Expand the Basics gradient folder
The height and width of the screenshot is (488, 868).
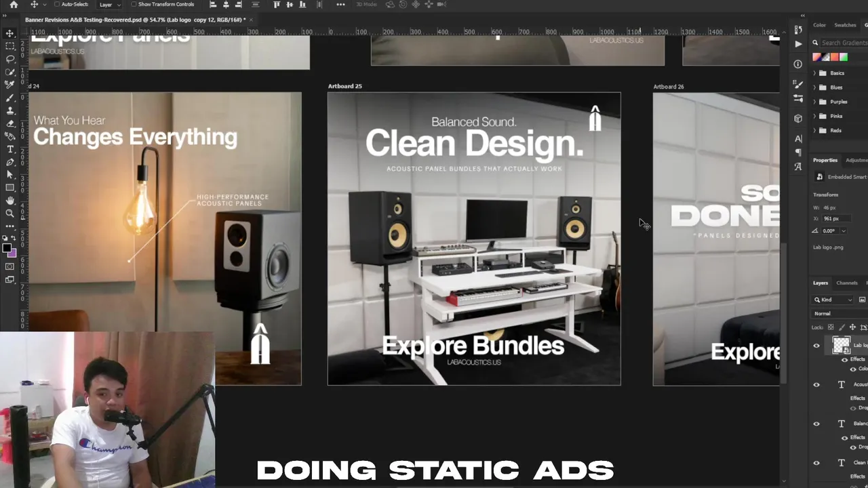tap(814, 73)
